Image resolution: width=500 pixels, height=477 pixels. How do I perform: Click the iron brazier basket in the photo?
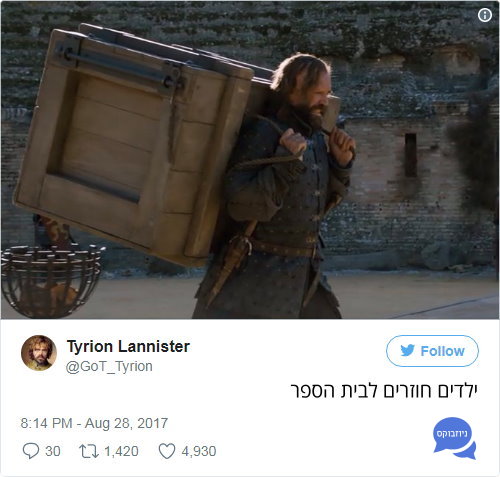coord(51,281)
